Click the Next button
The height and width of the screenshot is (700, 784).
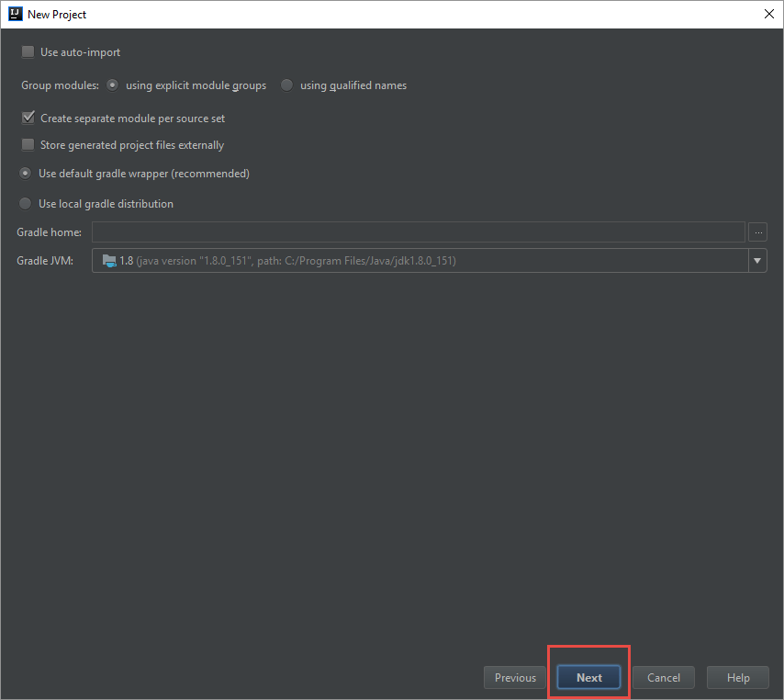[588, 677]
